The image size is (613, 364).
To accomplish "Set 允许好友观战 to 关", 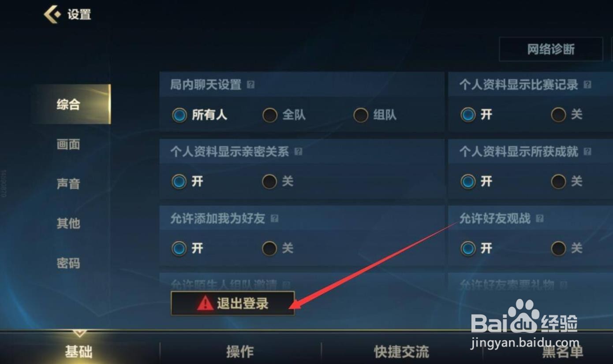I will pos(558,249).
